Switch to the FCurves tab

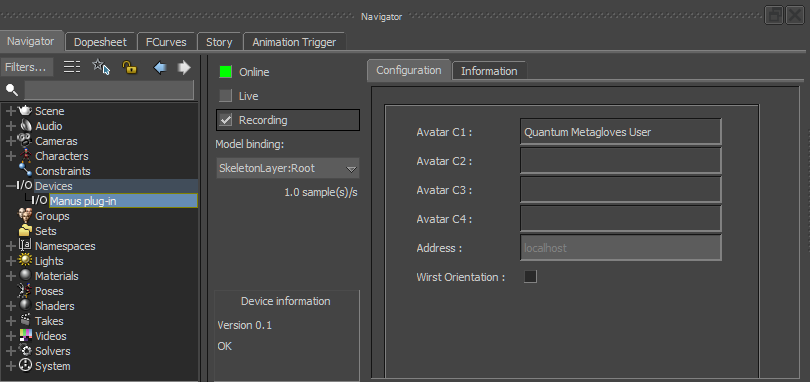pyautogui.click(x=166, y=42)
